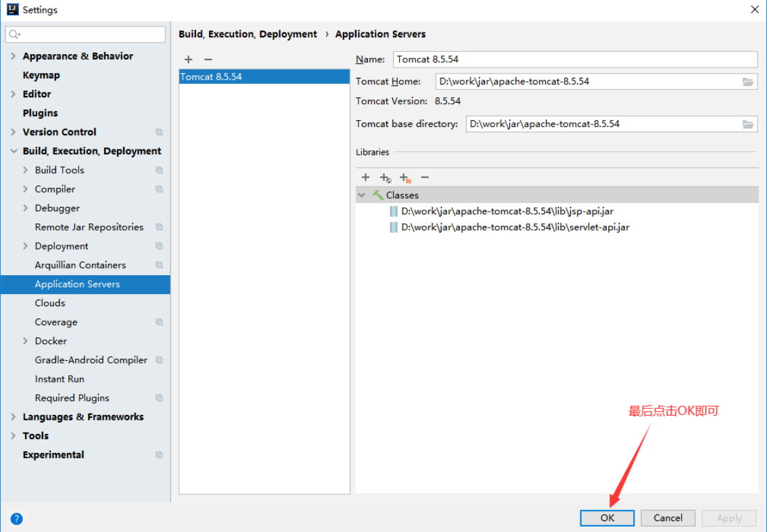Select Tomcat 8.5.54 in server list
Image resolution: width=767 pixels, height=532 pixels.
(264, 77)
